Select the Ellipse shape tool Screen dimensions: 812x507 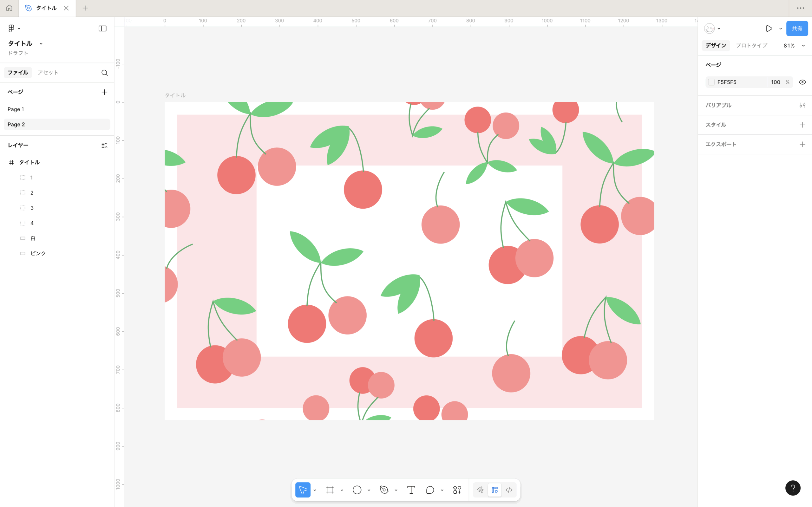pyautogui.click(x=357, y=490)
